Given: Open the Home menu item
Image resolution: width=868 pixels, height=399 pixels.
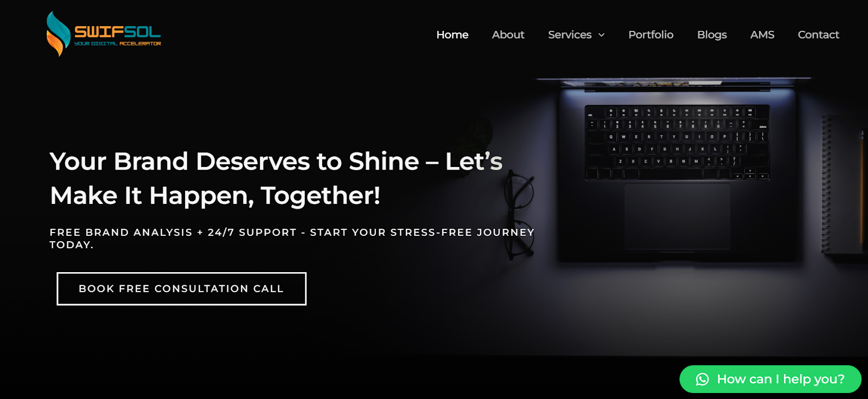Looking at the screenshot, I should 452,35.
